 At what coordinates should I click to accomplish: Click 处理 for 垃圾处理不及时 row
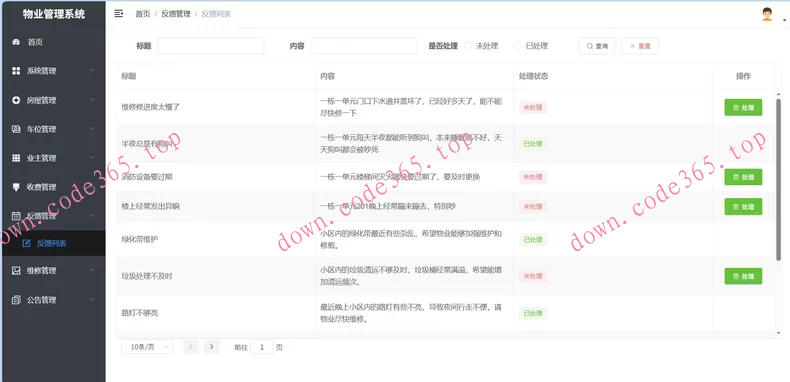pos(743,276)
